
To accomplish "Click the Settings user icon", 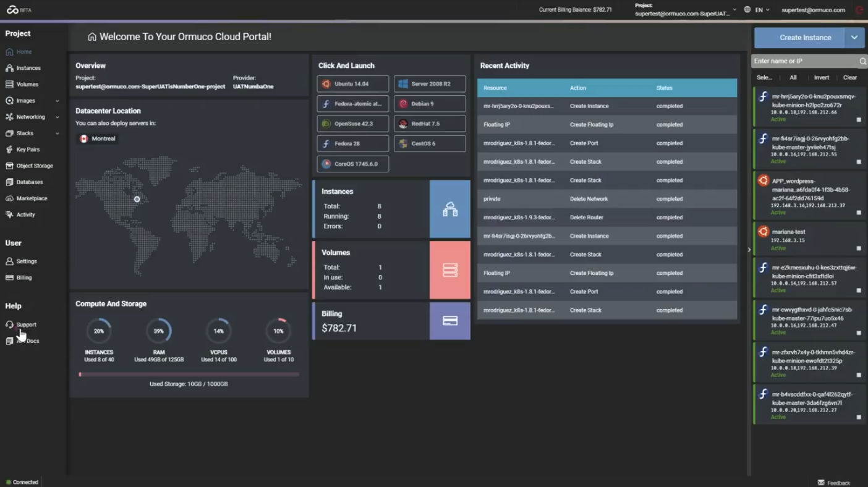I will click(9, 261).
